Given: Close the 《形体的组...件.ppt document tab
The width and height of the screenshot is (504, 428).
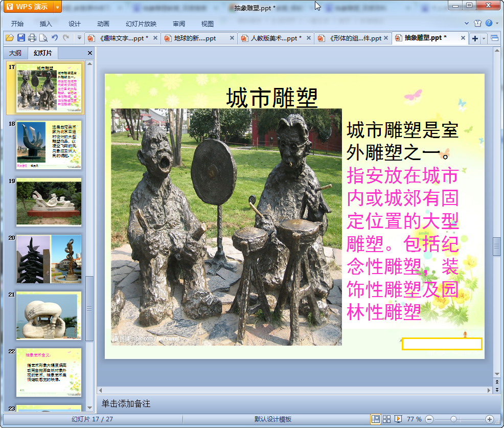Looking at the screenshot, I should pyautogui.click(x=386, y=38).
